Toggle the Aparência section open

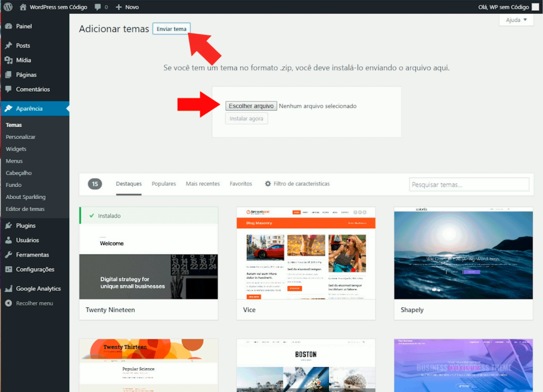31,108
